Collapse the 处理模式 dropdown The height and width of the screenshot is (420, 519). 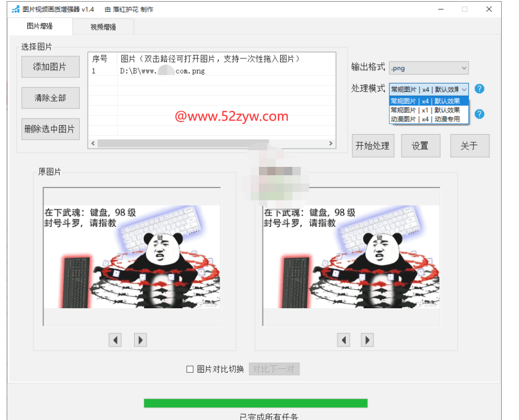464,90
